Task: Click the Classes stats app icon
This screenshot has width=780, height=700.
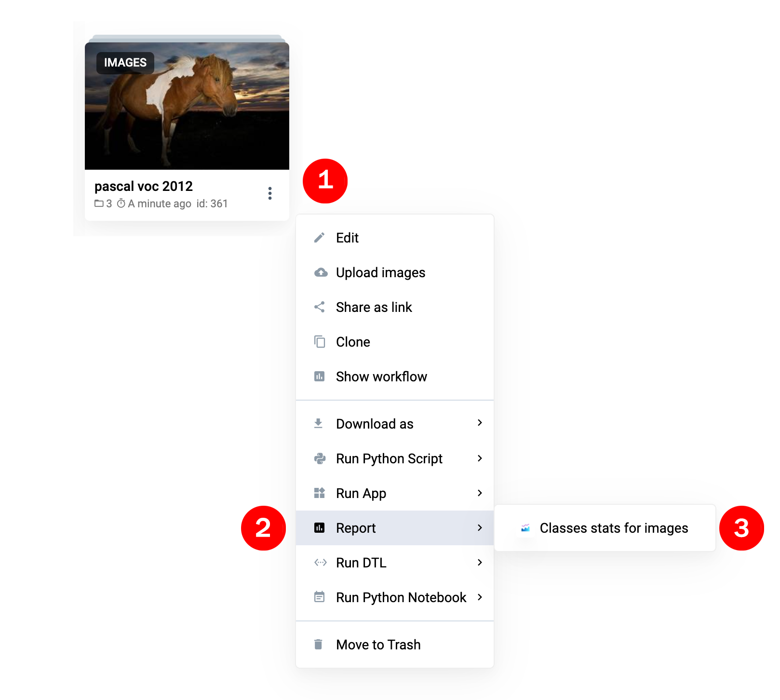Action: point(525,528)
